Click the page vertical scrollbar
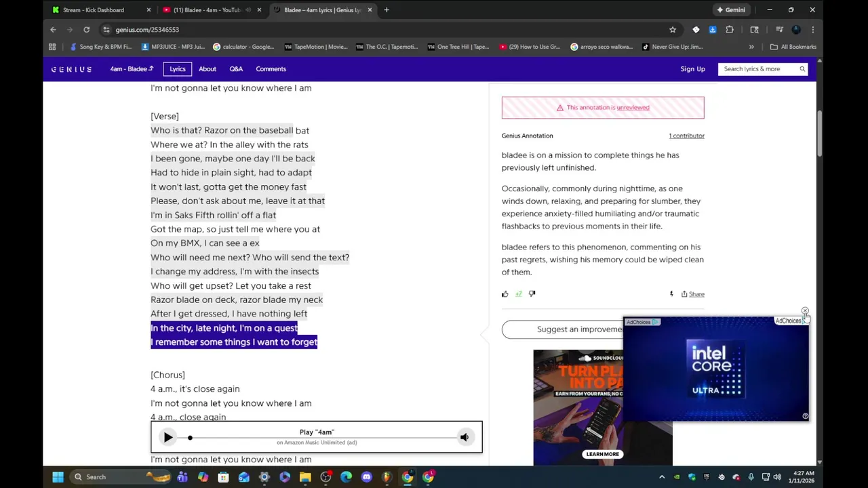The image size is (868, 488). (x=819, y=132)
